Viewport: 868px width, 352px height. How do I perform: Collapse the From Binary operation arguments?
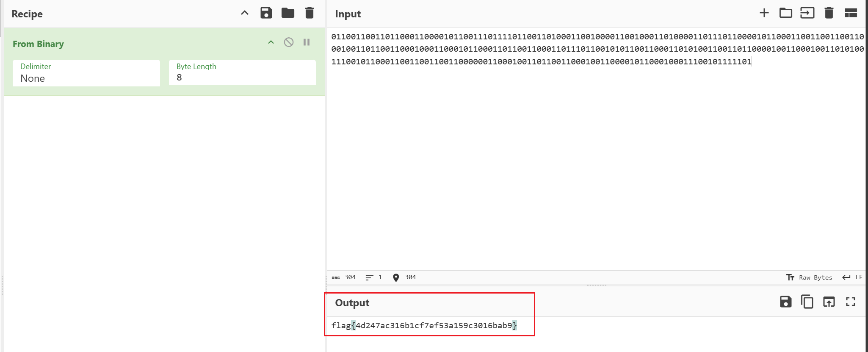coord(271,42)
